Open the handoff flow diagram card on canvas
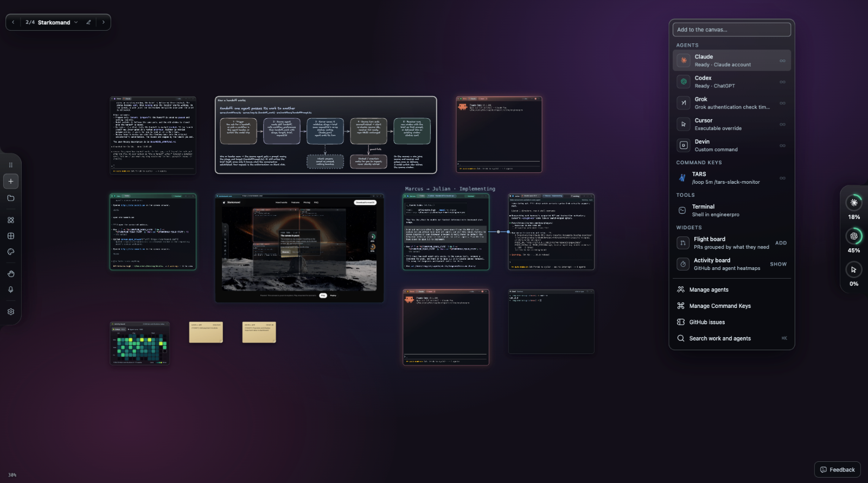The height and width of the screenshot is (483, 868). pos(326,135)
